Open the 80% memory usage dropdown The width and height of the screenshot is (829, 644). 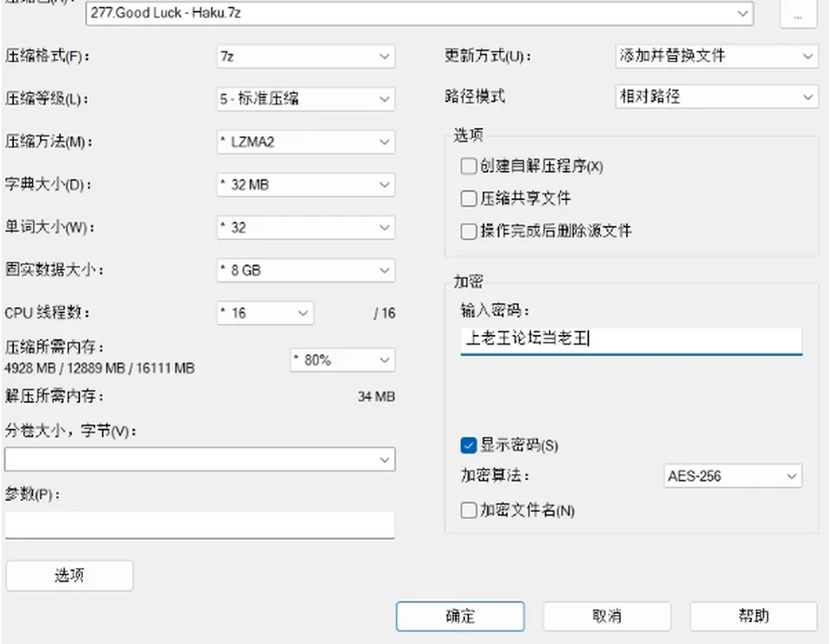343,360
